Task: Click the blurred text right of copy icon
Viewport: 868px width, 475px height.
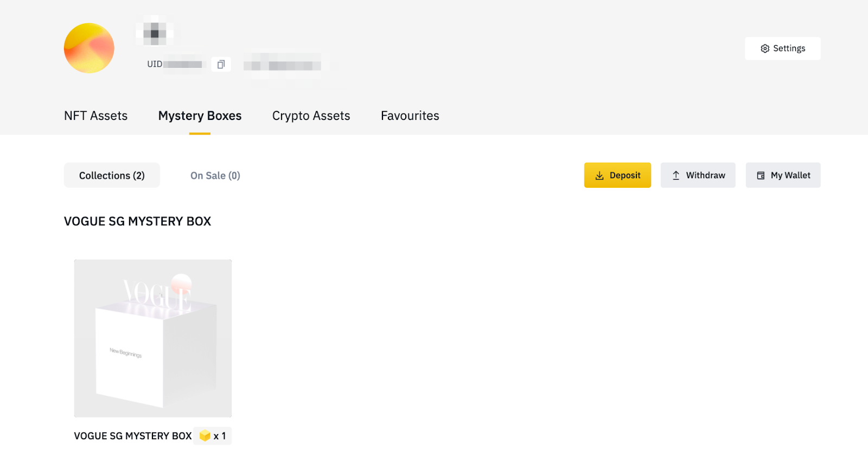Action: pos(283,66)
